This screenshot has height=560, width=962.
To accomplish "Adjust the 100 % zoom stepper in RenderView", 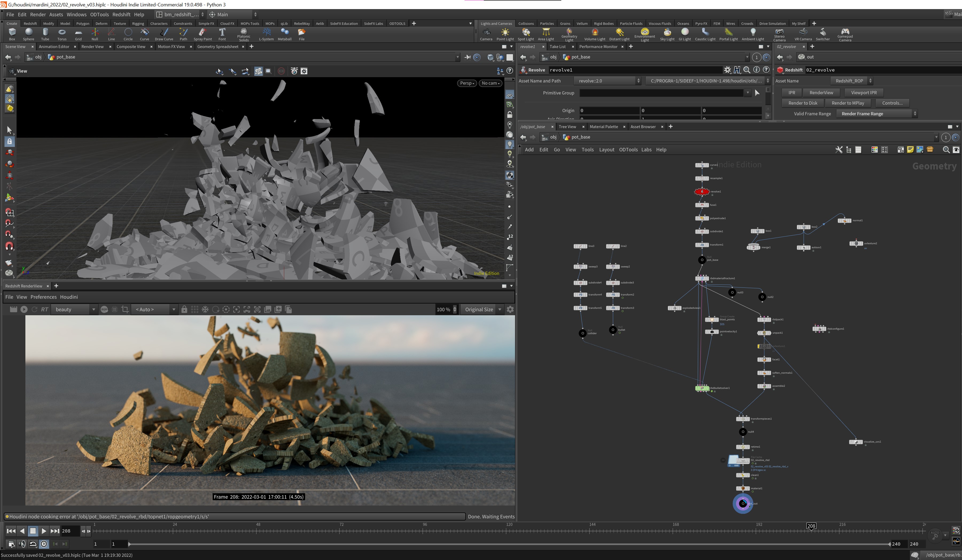I will point(455,309).
